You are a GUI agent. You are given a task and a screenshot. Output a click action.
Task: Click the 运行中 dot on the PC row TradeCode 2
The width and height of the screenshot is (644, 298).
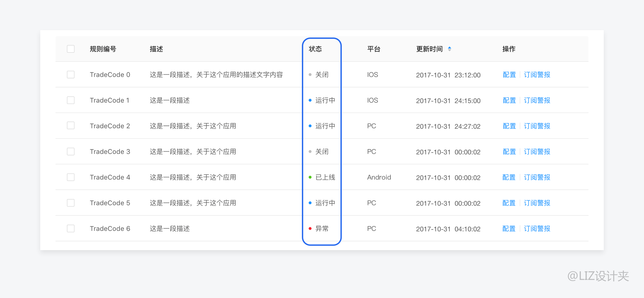(x=310, y=126)
